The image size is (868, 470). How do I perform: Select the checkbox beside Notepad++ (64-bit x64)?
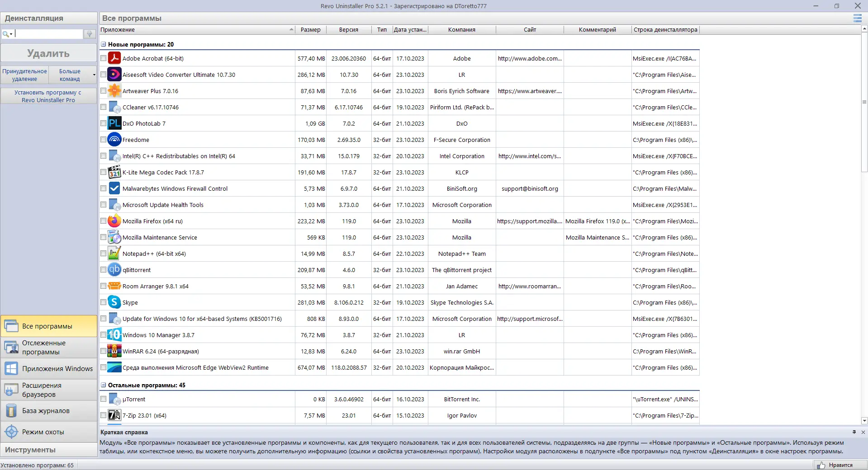tap(104, 254)
